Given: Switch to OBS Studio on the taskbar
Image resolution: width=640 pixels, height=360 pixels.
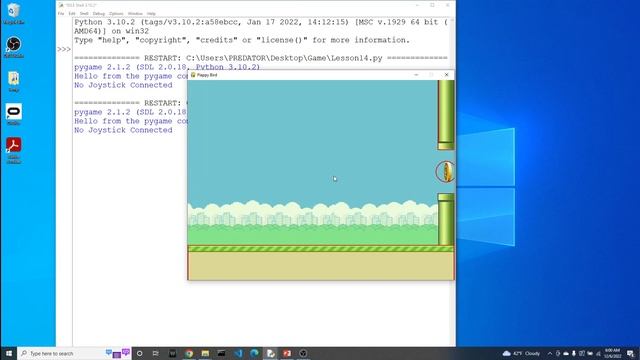Looking at the screenshot, I should pos(303,353).
